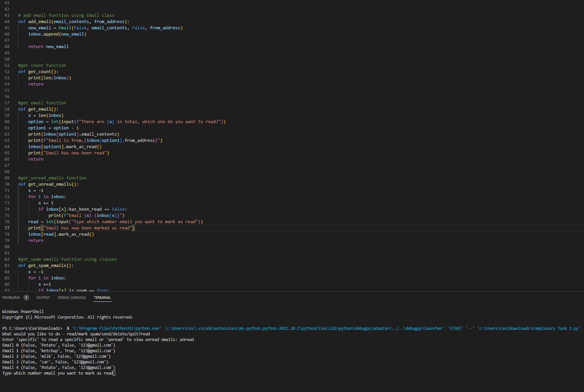584x392 pixels.
Task: Click 'def get_spam_emails():' definition line
Action: tap(46, 266)
